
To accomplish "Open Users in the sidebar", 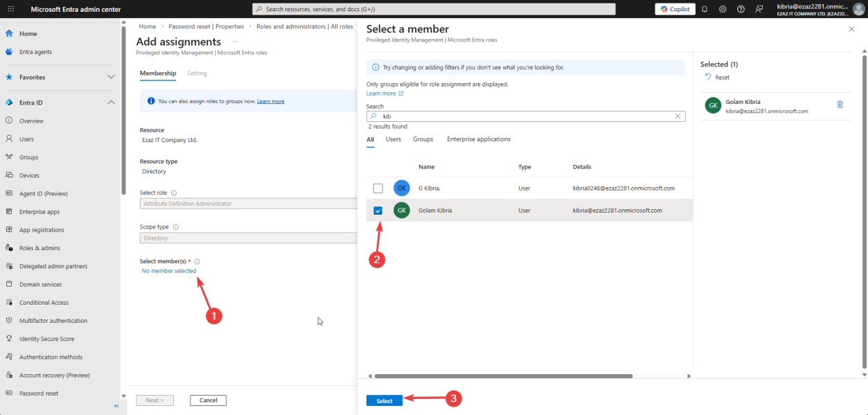I will (26, 139).
